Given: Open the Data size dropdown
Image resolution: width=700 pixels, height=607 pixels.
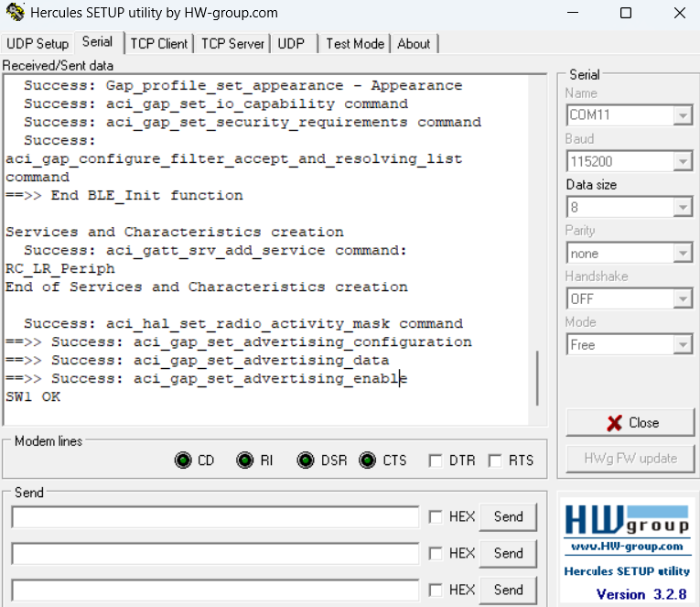Looking at the screenshot, I should (683, 207).
